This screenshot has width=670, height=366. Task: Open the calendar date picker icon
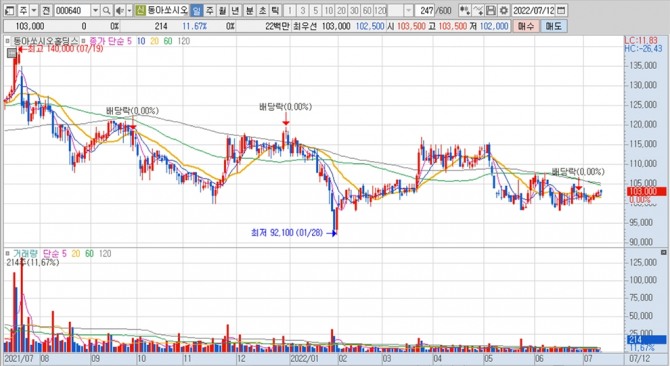562,10
